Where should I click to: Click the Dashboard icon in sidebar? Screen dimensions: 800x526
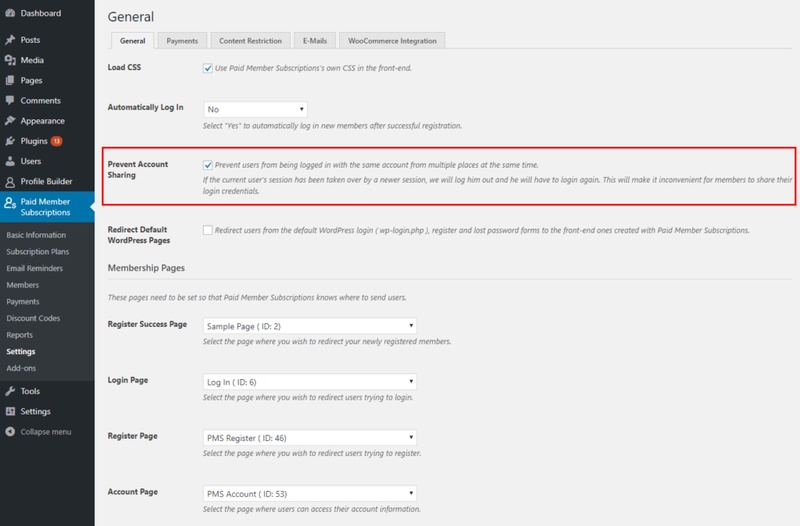pyautogui.click(x=10, y=13)
